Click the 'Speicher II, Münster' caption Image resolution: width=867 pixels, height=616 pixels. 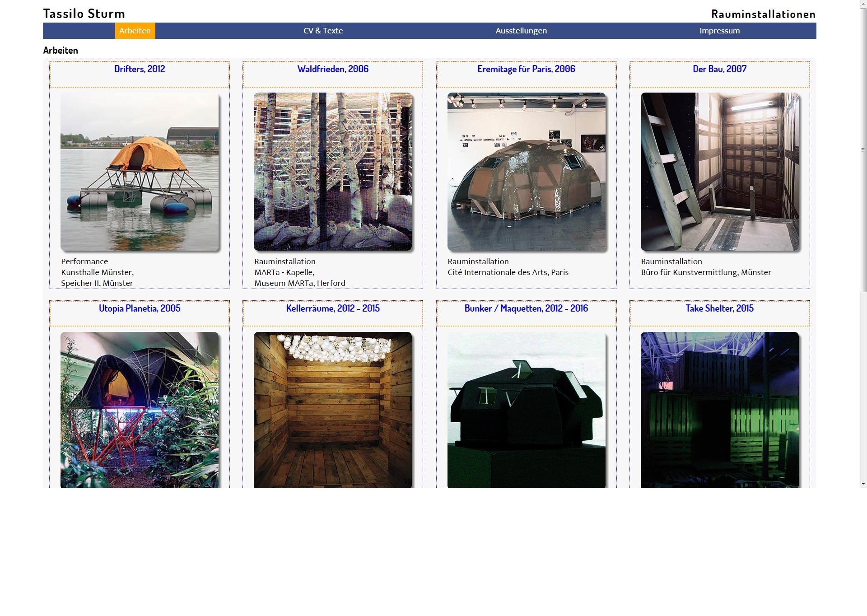97,283
